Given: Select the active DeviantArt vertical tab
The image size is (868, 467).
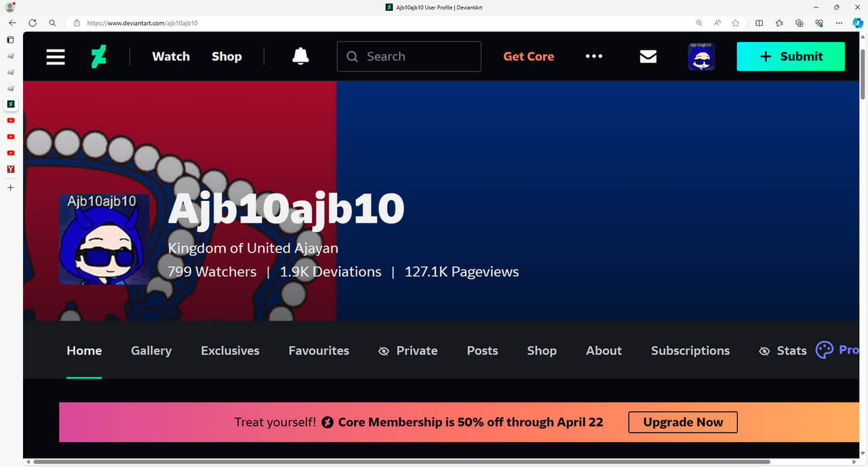Looking at the screenshot, I should (x=10, y=104).
